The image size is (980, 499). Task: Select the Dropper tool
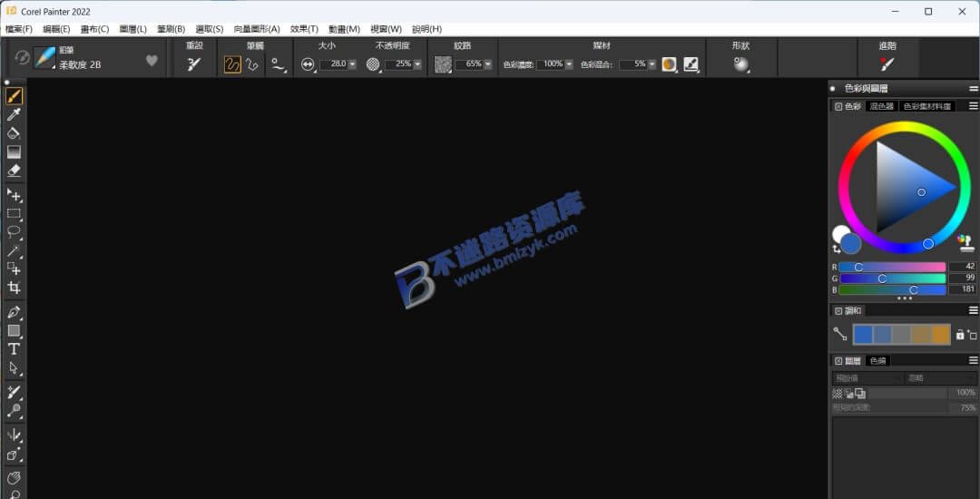[14, 114]
